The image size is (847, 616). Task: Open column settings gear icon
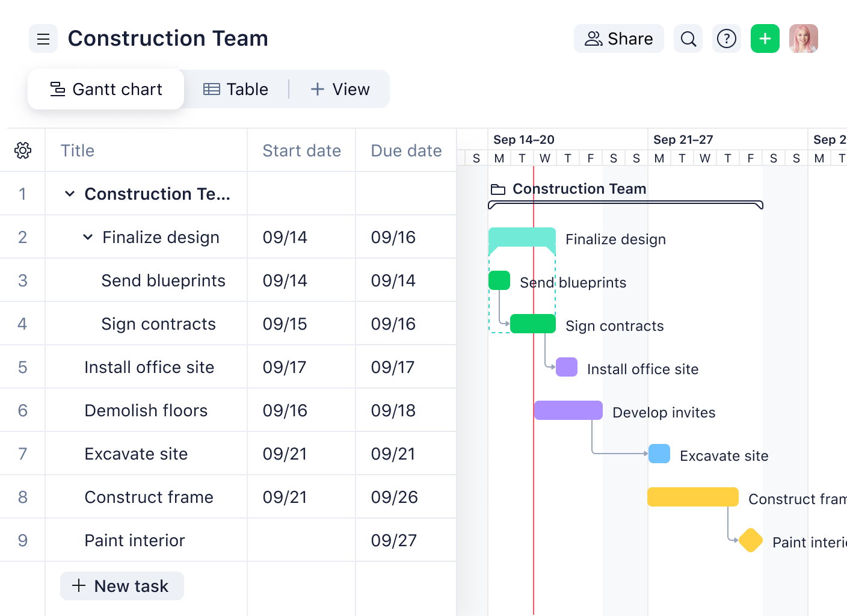(23, 150)
